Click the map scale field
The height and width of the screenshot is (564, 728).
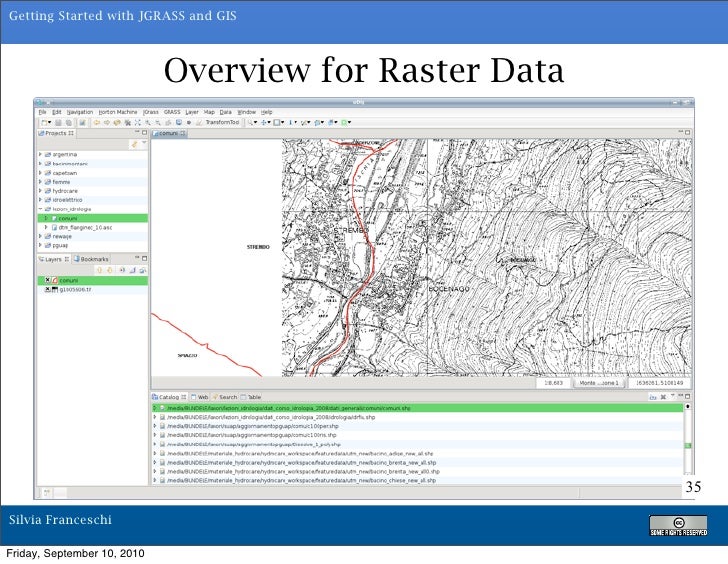click(553, 383)
